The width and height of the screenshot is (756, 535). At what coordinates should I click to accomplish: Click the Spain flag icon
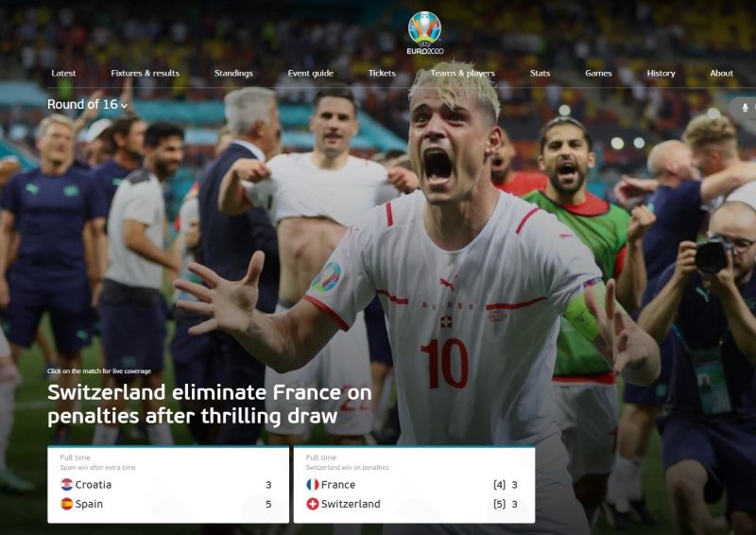(x=66, y=504)
